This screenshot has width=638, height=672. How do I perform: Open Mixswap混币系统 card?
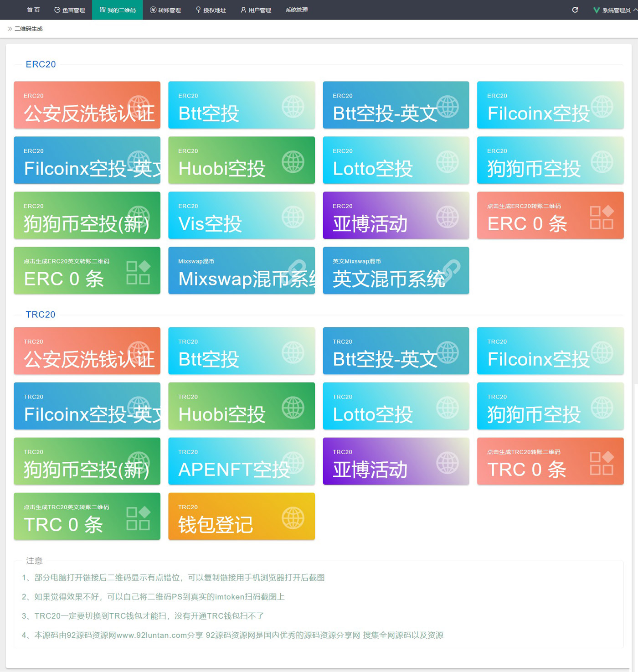[242, 270]
